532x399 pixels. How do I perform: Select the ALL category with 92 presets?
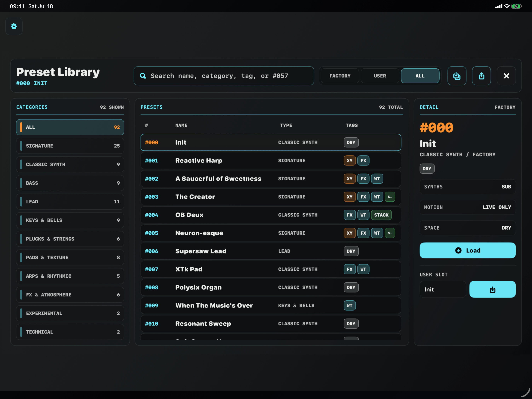(70, 127)
